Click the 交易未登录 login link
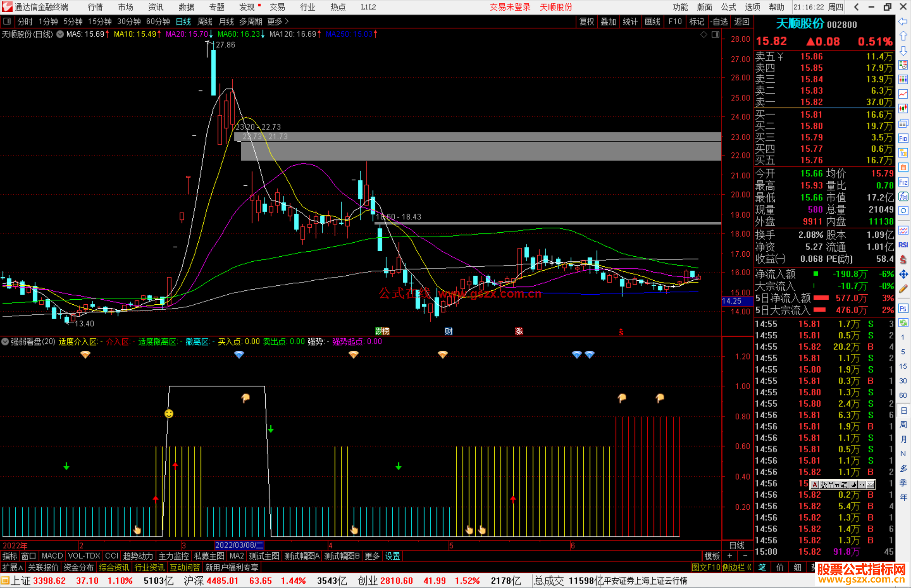 coord(510,7)
